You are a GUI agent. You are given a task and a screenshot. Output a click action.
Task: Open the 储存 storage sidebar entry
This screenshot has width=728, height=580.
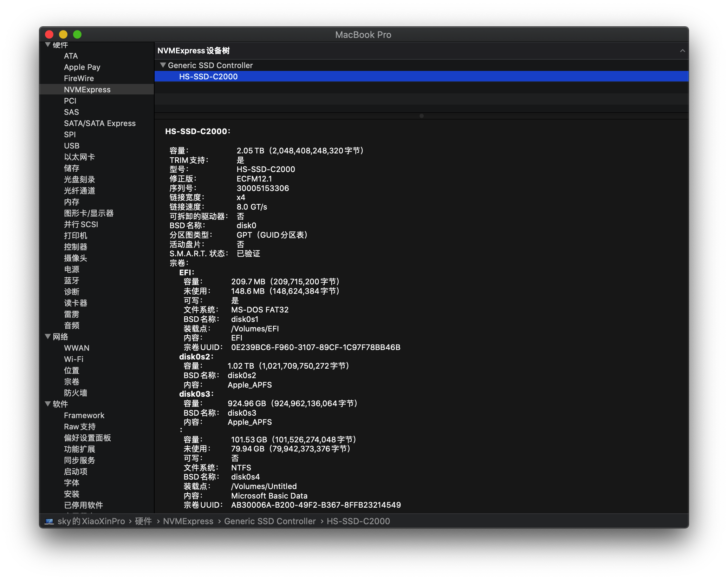tap(72, 168)
